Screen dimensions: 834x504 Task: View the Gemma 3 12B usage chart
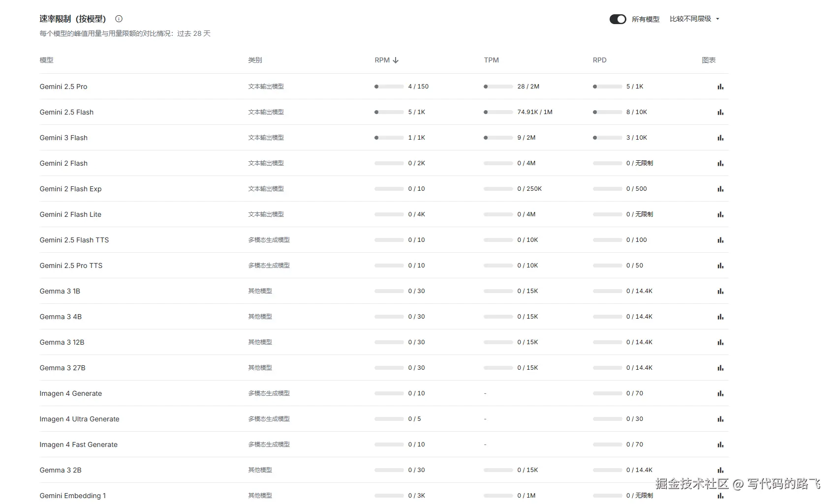click(x=720, y=342)
